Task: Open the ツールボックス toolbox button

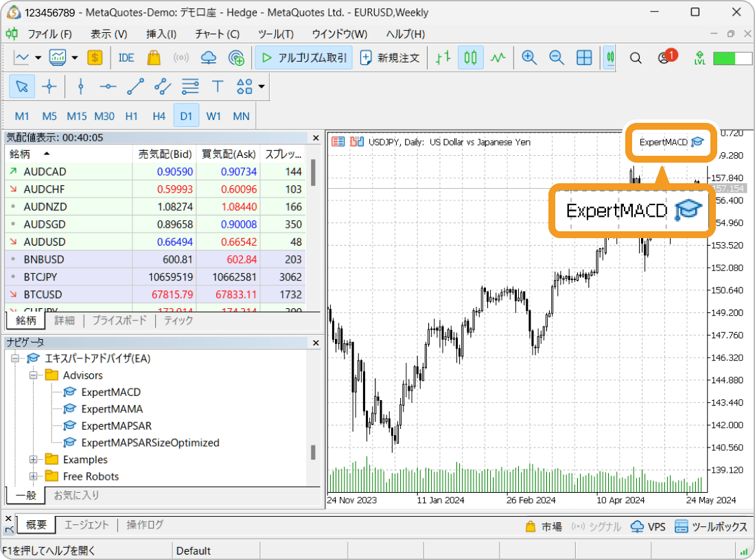Action: (710, 527)
